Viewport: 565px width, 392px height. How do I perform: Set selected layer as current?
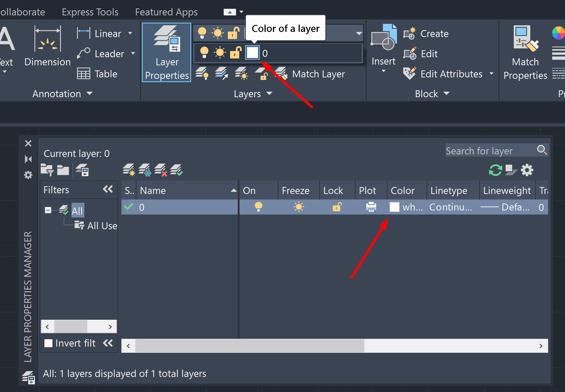[176, 170]
